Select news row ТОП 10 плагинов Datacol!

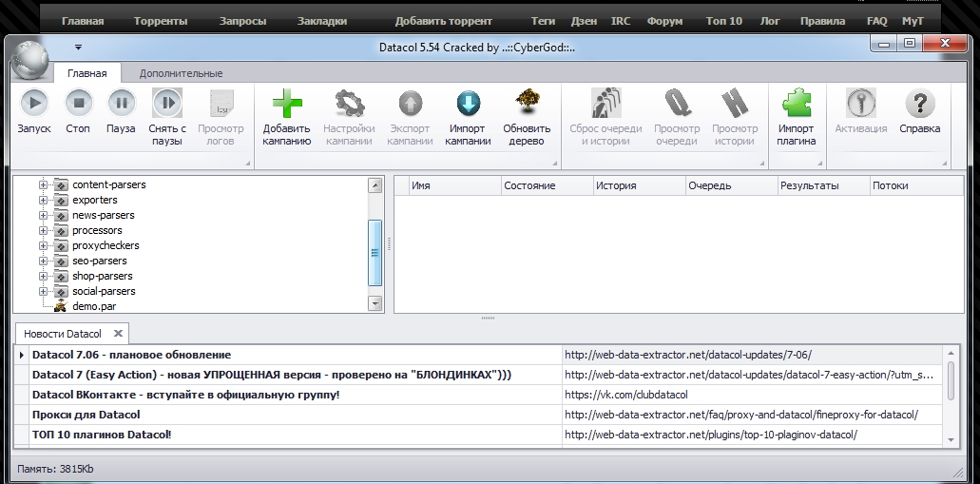pyautogui.click(x=297, y=435)
